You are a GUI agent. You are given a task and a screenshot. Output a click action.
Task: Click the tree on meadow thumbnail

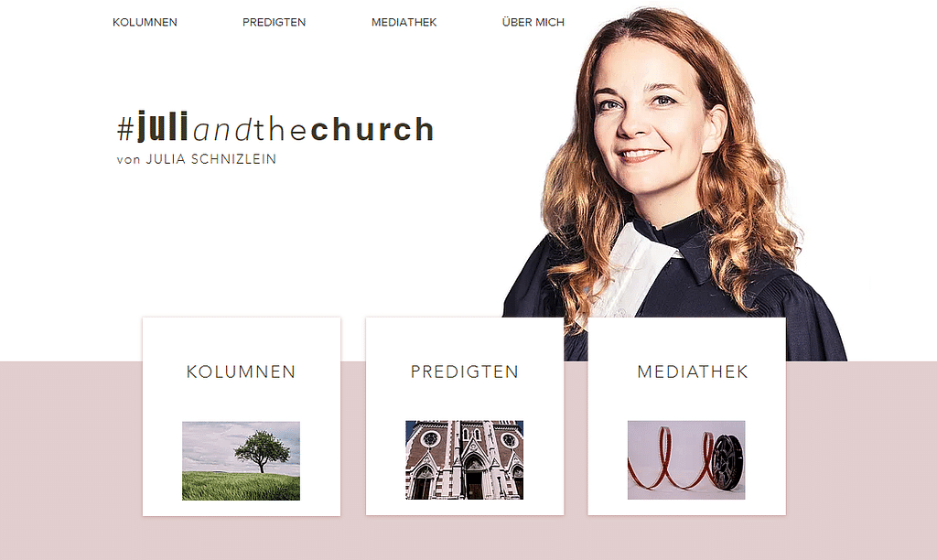click(241, 461)
